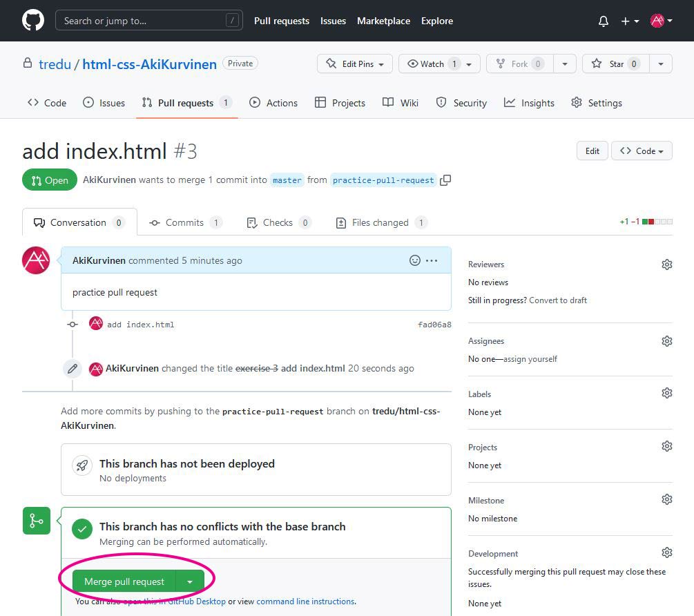Screen dimensions: 694x616
Task: Click the small avatar beside add index.html commit
Action: (95, 323)
